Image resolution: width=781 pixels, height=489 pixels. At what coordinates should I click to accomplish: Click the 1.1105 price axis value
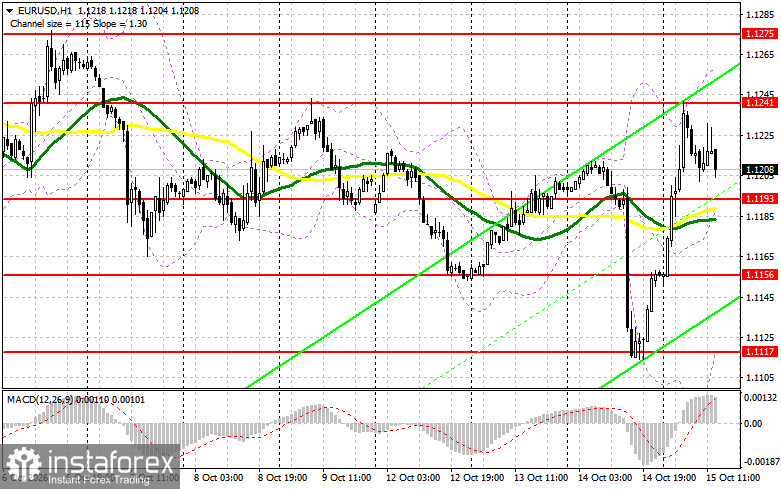tap(760, 378)
